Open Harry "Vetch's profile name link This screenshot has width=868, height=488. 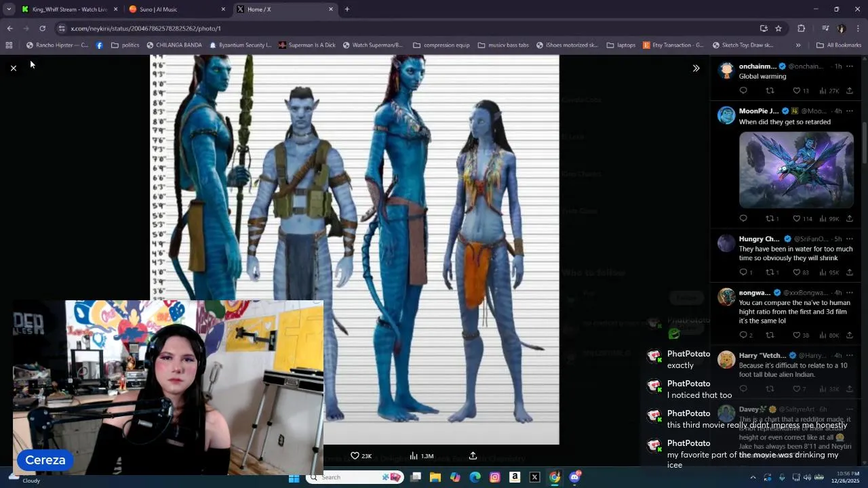tap(762, 355)
